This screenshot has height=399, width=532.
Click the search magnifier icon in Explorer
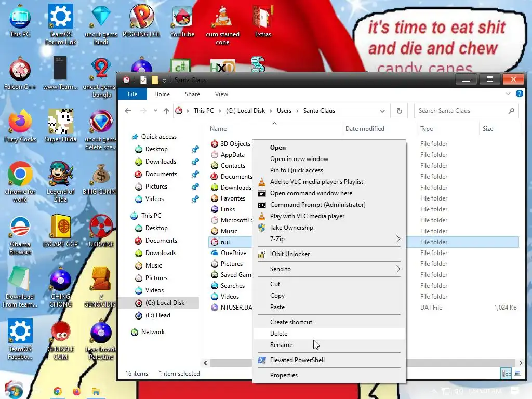tap(511, 111)
